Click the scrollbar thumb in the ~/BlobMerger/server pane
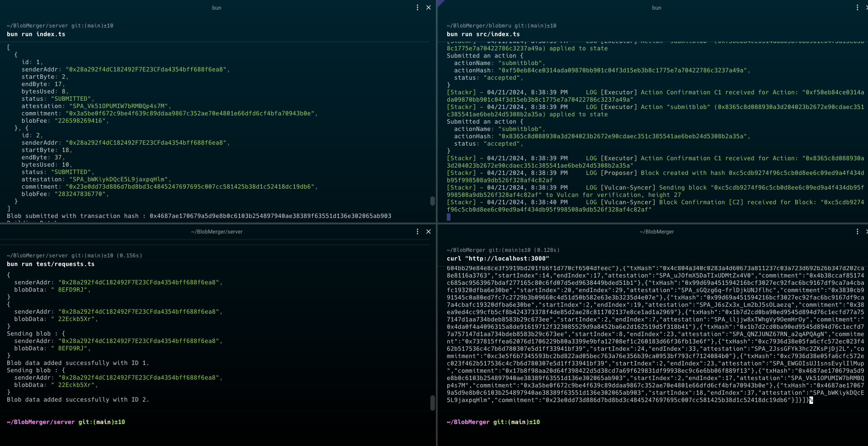Viewport: 868px width, 446px height. (x=433, y=403)
